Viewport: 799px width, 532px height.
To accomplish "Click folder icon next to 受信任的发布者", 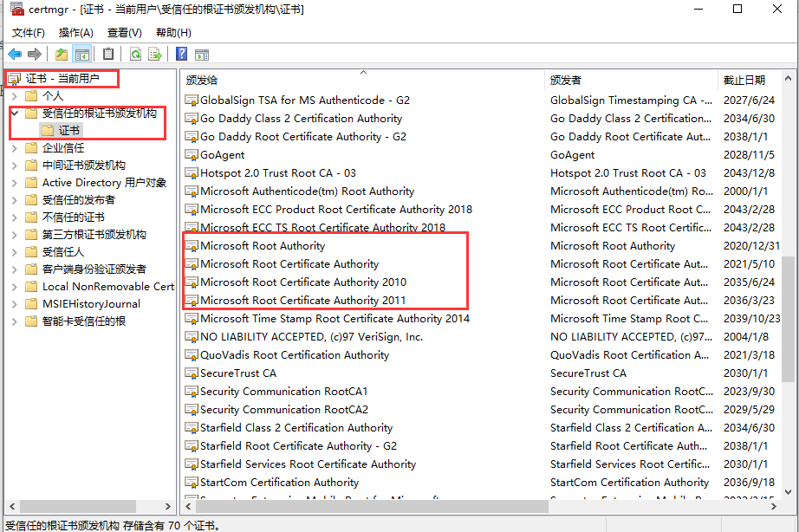I will click(31, 200).
